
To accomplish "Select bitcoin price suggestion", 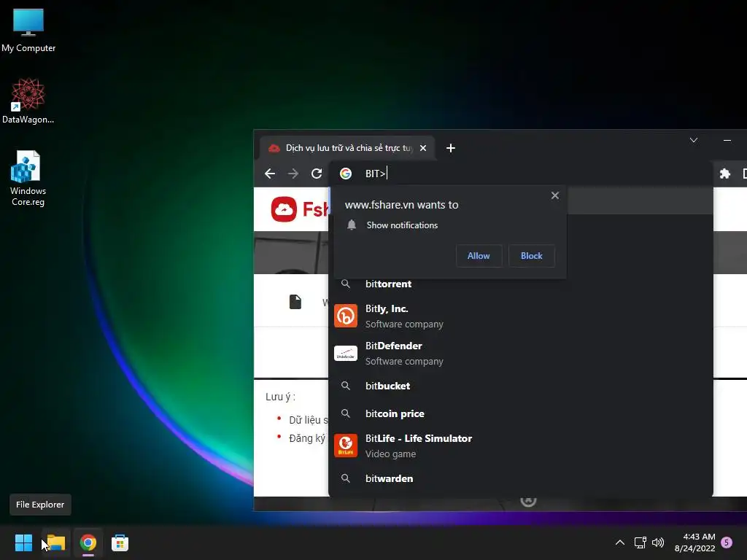I will click(520, 413).
